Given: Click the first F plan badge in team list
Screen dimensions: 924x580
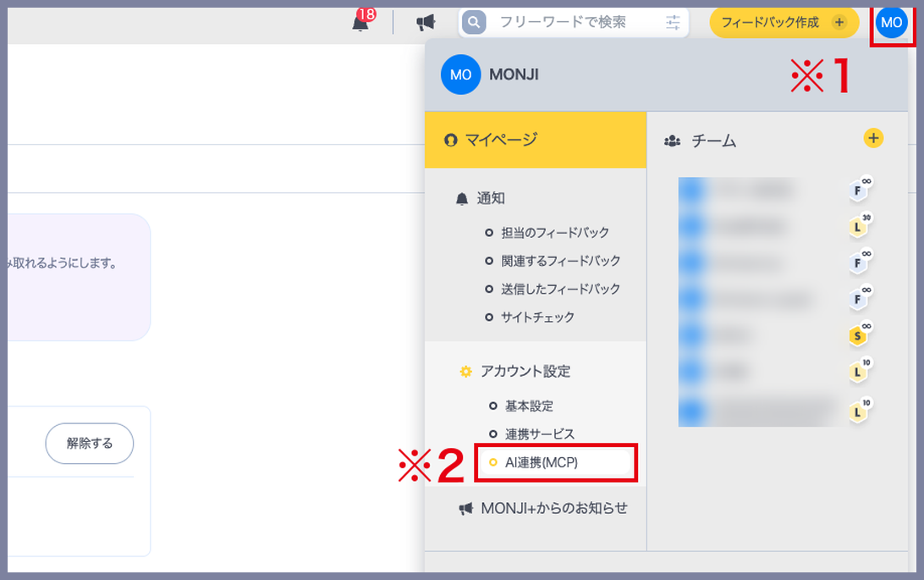Looking at the screenshot, I should (859, 189).
